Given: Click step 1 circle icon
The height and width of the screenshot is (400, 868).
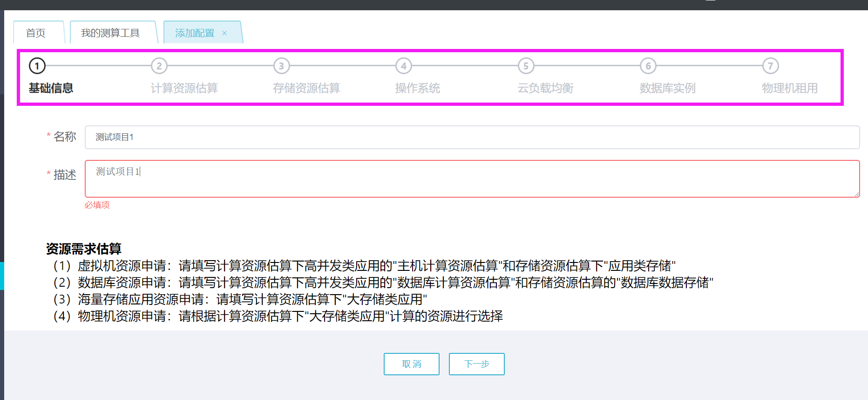Looking at the screenshot, I should [x=37, y=66].
